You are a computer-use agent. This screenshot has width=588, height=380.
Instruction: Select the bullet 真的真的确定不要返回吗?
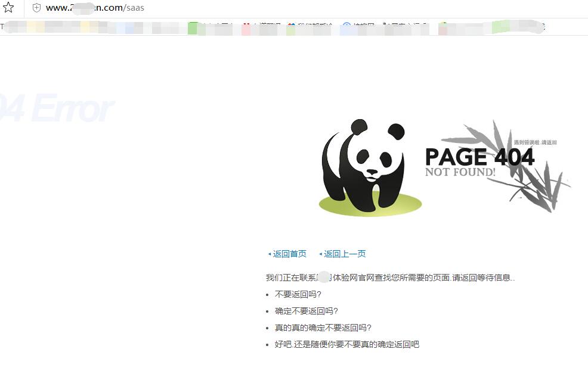(x=323, y=328)
